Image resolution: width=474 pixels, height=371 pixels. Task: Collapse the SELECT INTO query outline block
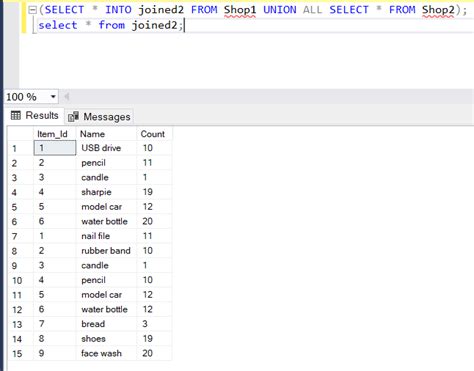point(32,10)
